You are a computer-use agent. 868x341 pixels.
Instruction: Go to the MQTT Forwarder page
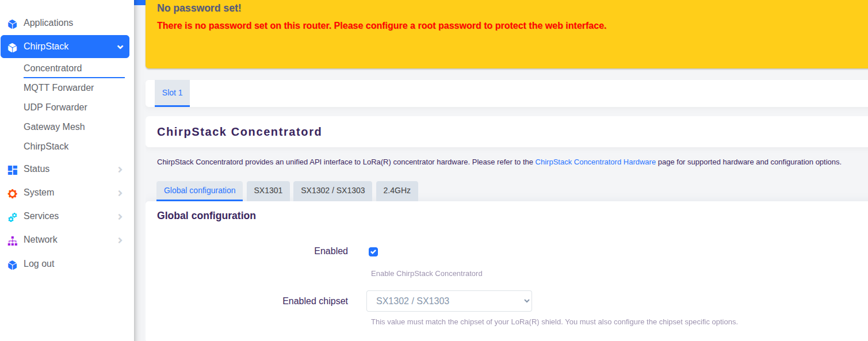pos(58,87)
